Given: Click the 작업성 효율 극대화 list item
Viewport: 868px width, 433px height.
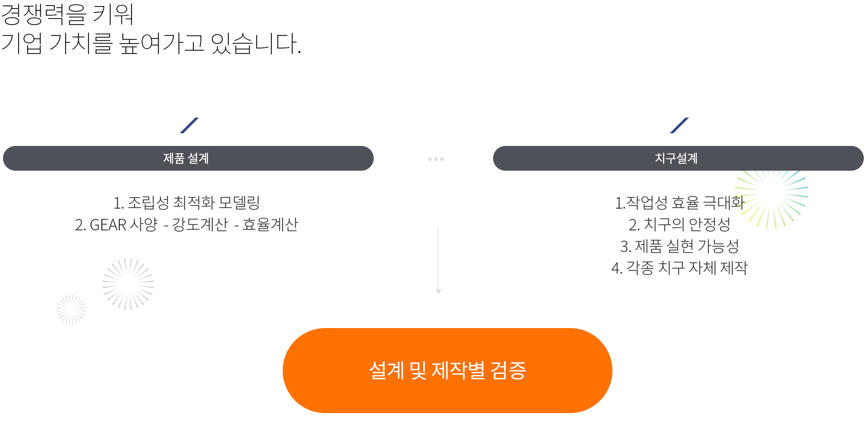Looking at the screenshot, I should click(x=679, y=203).
